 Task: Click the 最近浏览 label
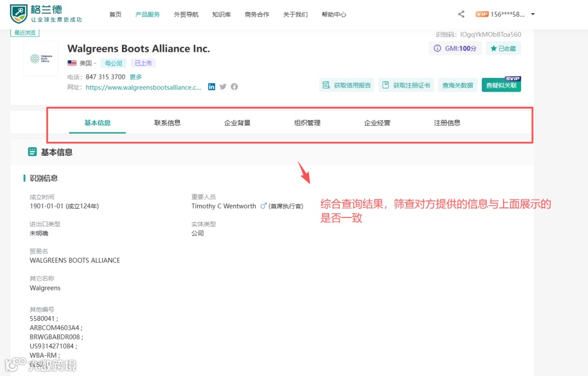(24, 33)
